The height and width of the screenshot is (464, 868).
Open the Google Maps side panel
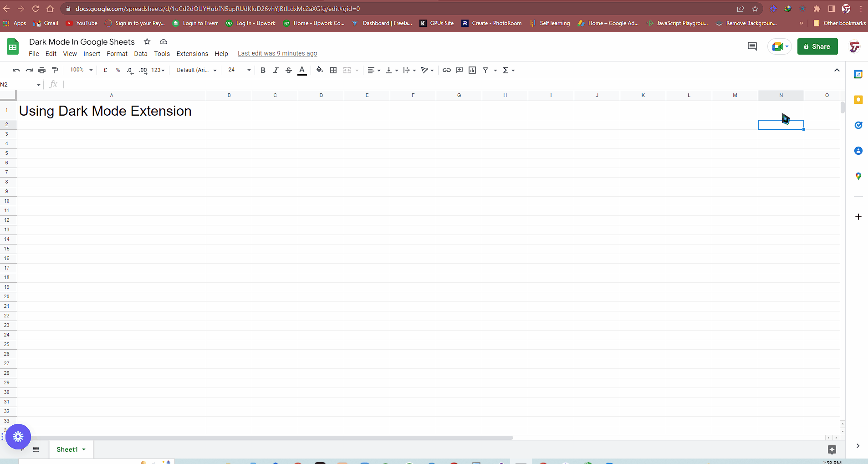tap(859, 176)
